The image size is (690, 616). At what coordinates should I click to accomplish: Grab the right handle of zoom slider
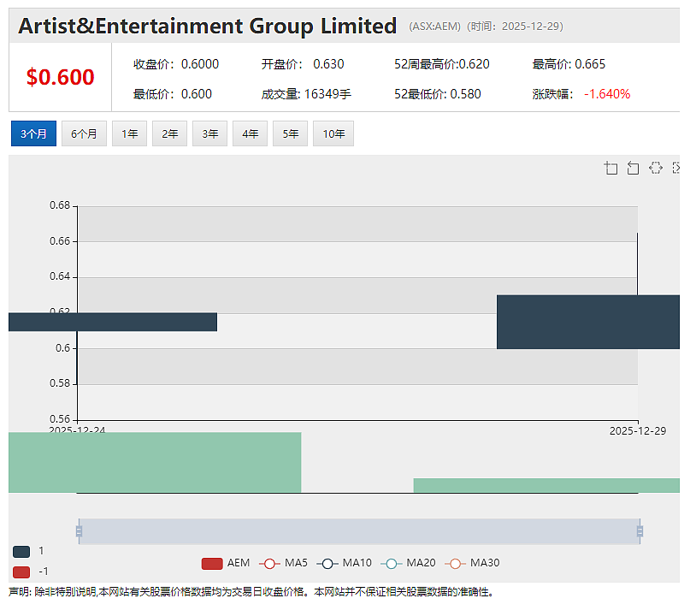[640, 531]
